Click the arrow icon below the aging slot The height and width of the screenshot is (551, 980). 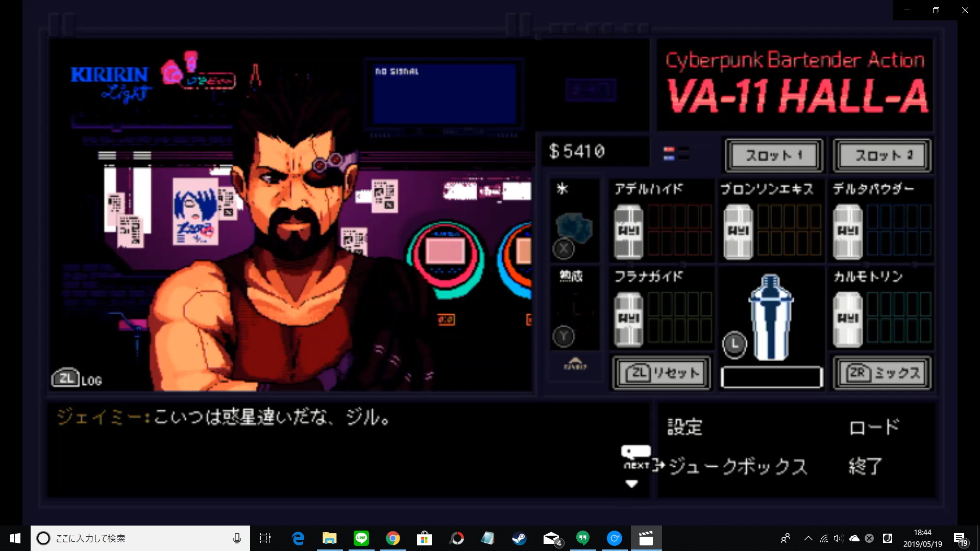(575, 364)
